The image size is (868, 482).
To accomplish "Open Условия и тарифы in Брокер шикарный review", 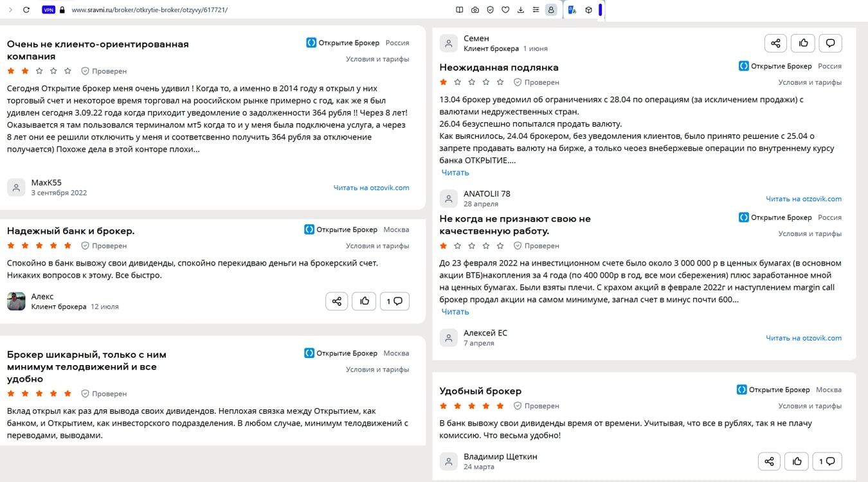I will pos(377,370).
